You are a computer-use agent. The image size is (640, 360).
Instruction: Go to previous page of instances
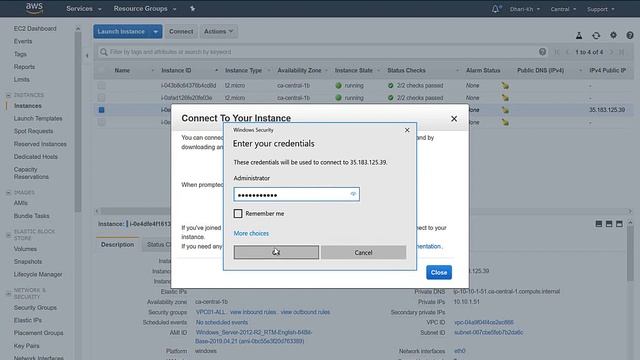[x=567, y=52]
